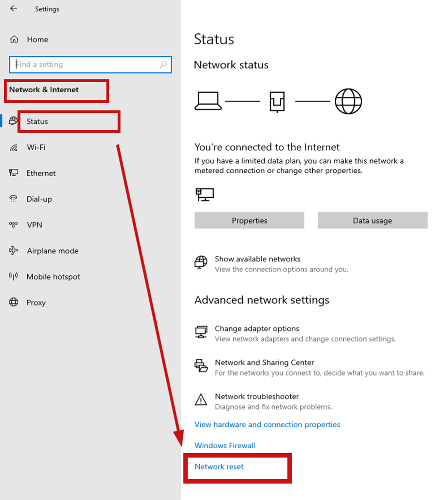Click the Network reset link
448x500 pixels.
coord(219,466)
